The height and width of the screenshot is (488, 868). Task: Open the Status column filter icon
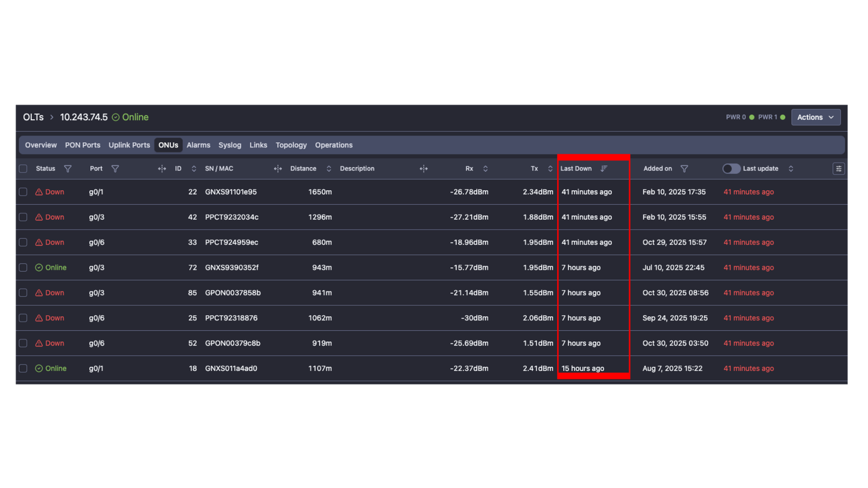[x=68, y=169]
